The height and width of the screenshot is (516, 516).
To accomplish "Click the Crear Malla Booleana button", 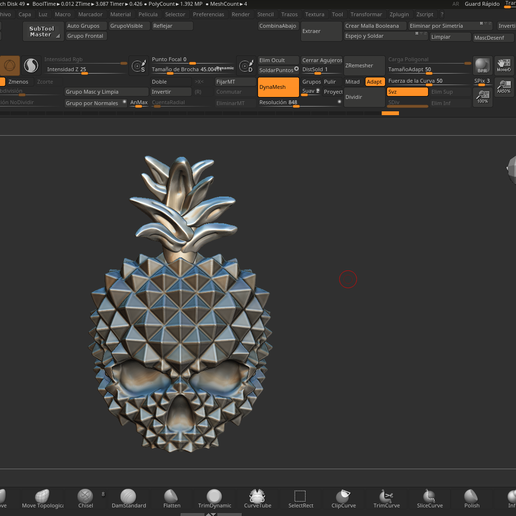I will [x=375, y=26].
